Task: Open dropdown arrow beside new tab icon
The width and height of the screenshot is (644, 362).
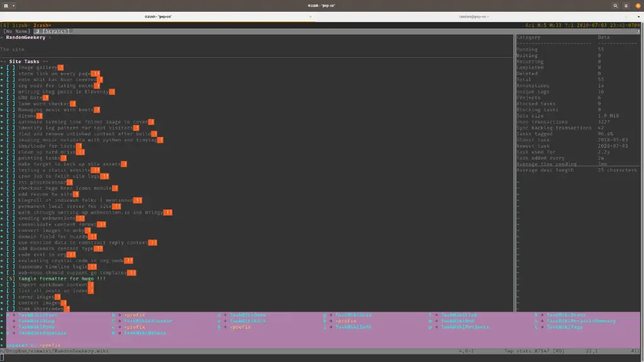Action: click(14, 6)
